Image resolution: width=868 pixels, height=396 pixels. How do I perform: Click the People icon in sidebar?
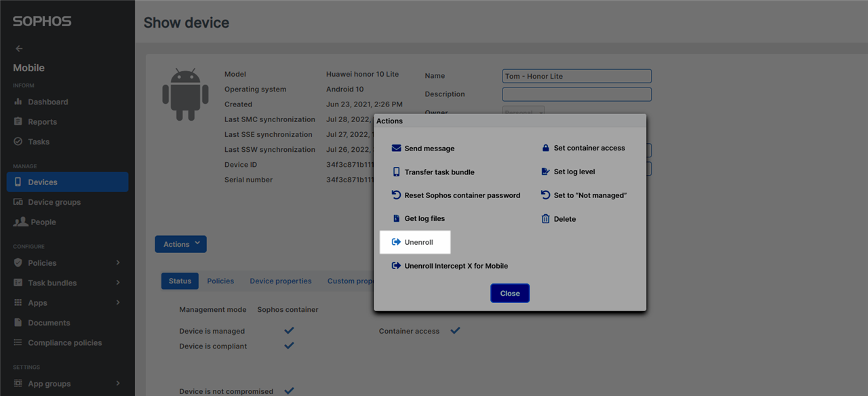tap(20, 222)
